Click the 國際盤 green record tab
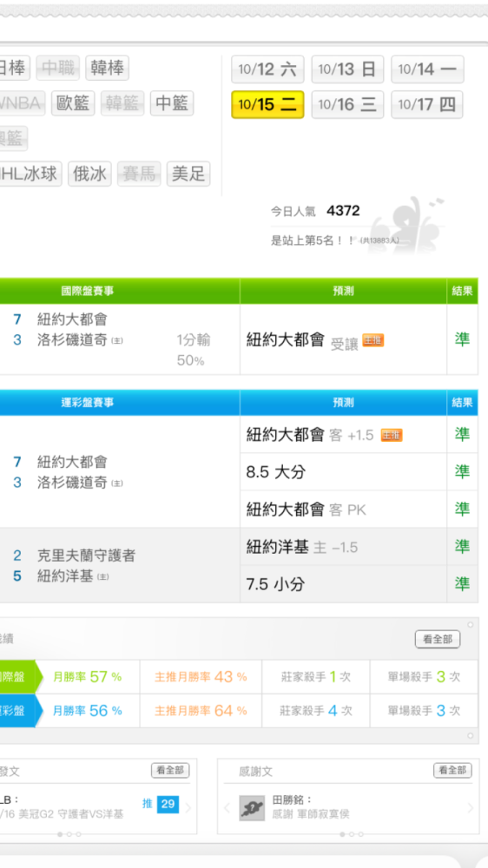Screen dimensions: 488x868 coord(21,676)
